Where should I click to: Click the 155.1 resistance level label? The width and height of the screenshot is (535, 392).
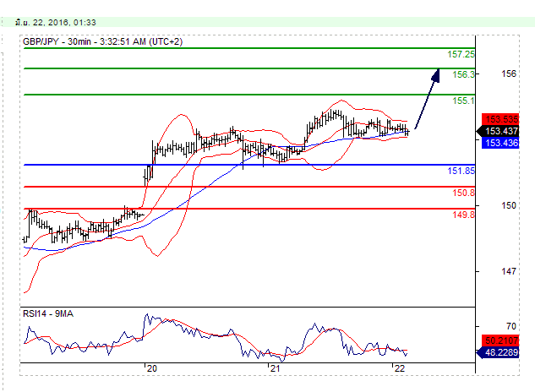[463, 101]
